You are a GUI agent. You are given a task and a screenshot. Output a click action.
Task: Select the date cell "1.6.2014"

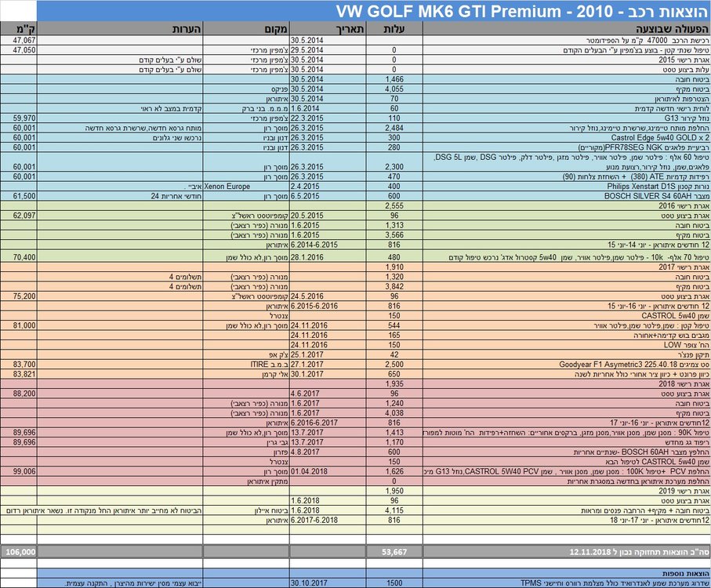pyautogui.click(x=328, y=108)
